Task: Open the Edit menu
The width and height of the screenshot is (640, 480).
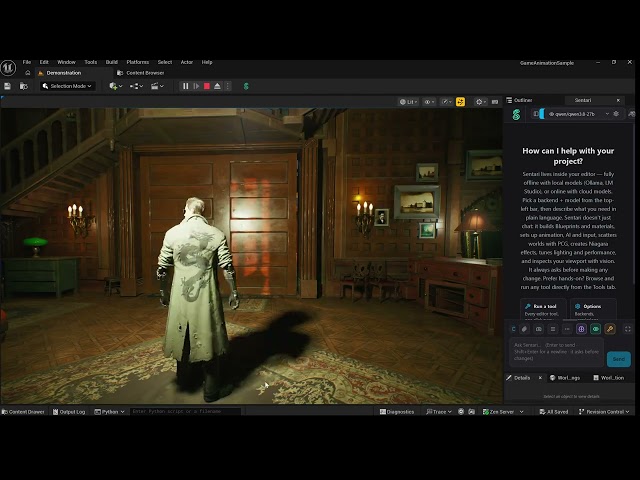Action: (44, 62)
